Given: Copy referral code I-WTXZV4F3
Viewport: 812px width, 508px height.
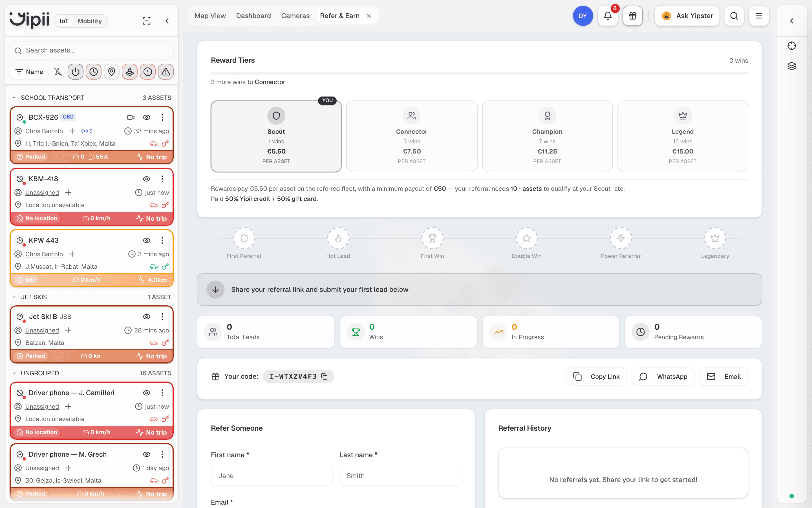Looking at the screenshot, I should coord(324,376).
